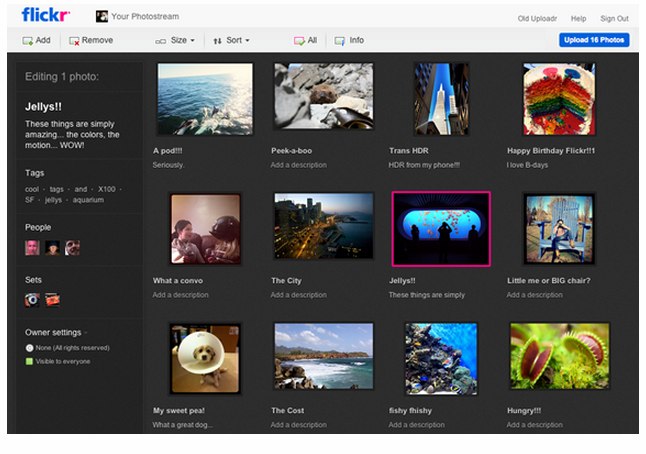Toggle the Visible to everyone setting
The width and height of the screenshot is (646, 454).
pyautogui.click(x=30, y=361)
